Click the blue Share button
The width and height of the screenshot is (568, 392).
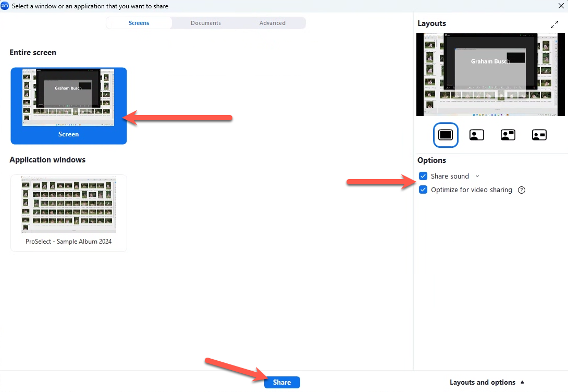282,383
